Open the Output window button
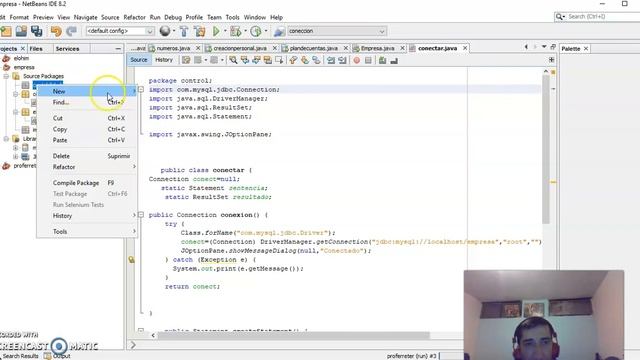Image resolution: width=640 pixels, height=360 pixels. [57, 356]
